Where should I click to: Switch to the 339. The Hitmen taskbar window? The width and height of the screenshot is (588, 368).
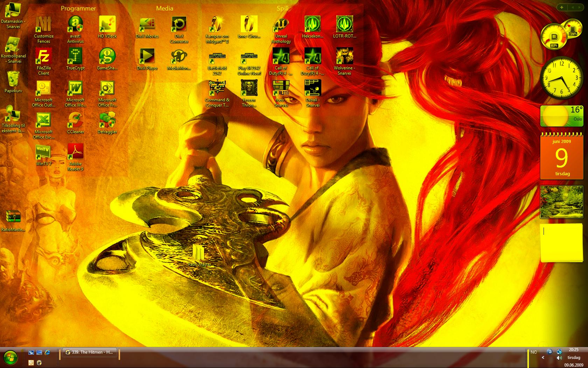coord(89,352)
